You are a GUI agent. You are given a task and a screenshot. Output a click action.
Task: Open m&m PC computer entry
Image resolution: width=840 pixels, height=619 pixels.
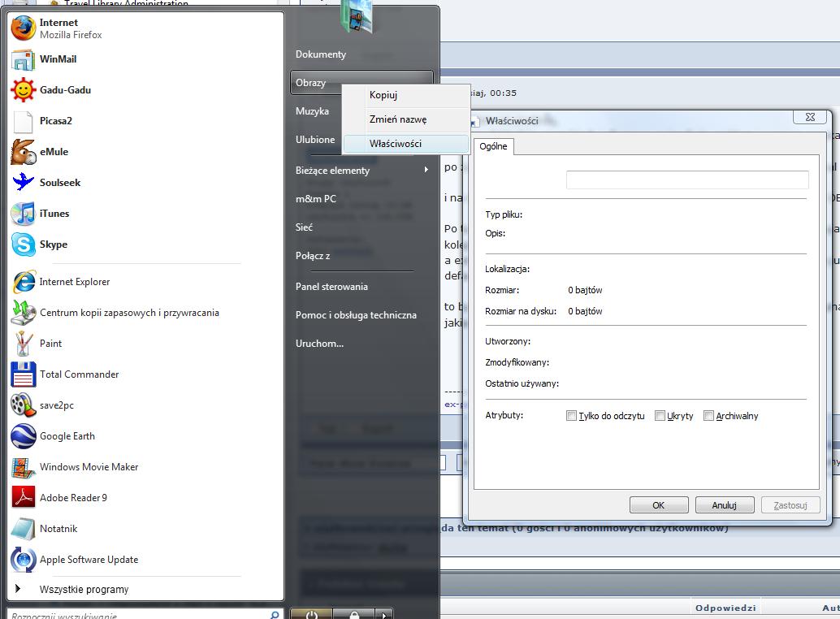315,199
